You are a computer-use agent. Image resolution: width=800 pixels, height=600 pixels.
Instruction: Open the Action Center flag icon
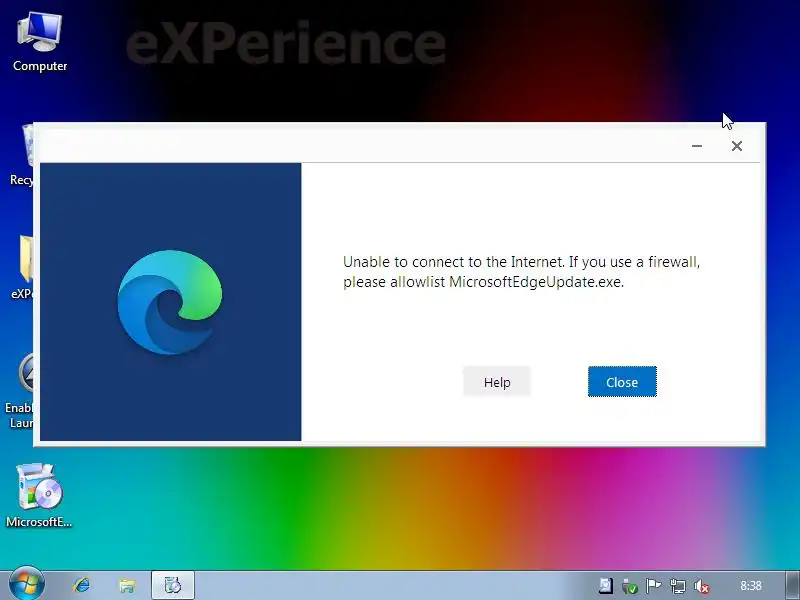point(653,586)
